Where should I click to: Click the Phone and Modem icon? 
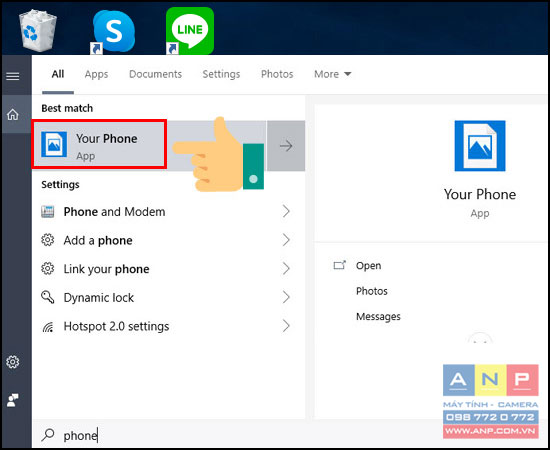[48, 211]
